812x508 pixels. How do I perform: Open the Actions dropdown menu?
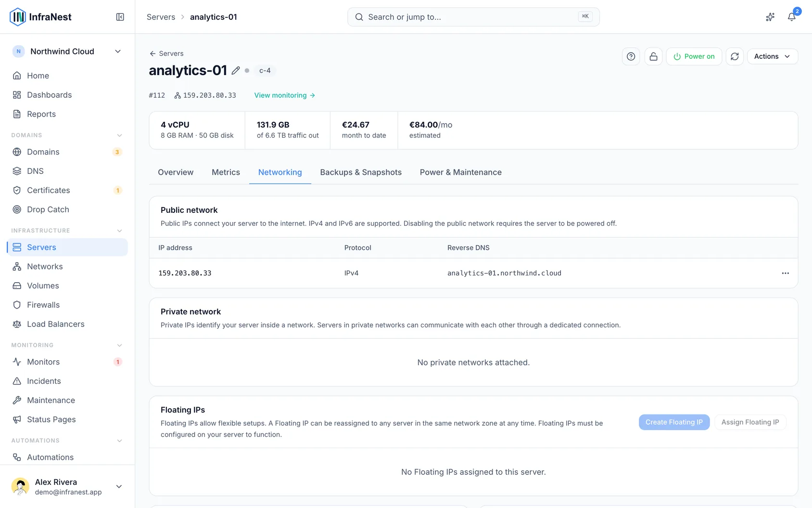coord(773,56)
